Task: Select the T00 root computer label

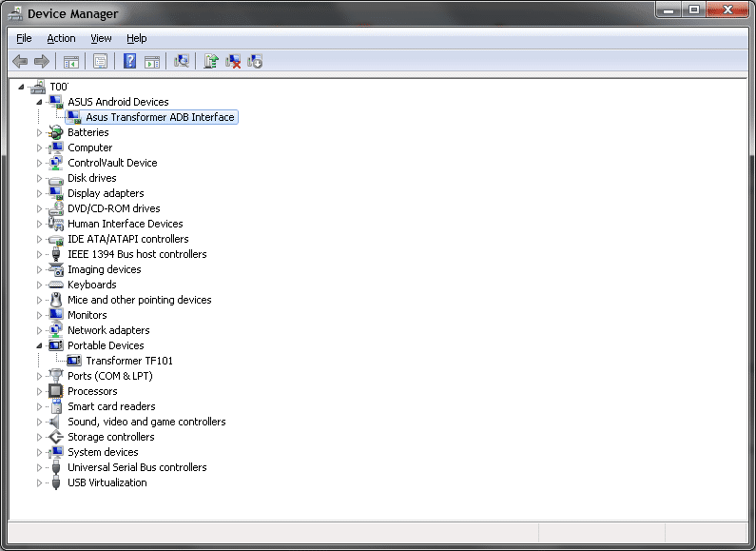Action: (x=59, y=87)
